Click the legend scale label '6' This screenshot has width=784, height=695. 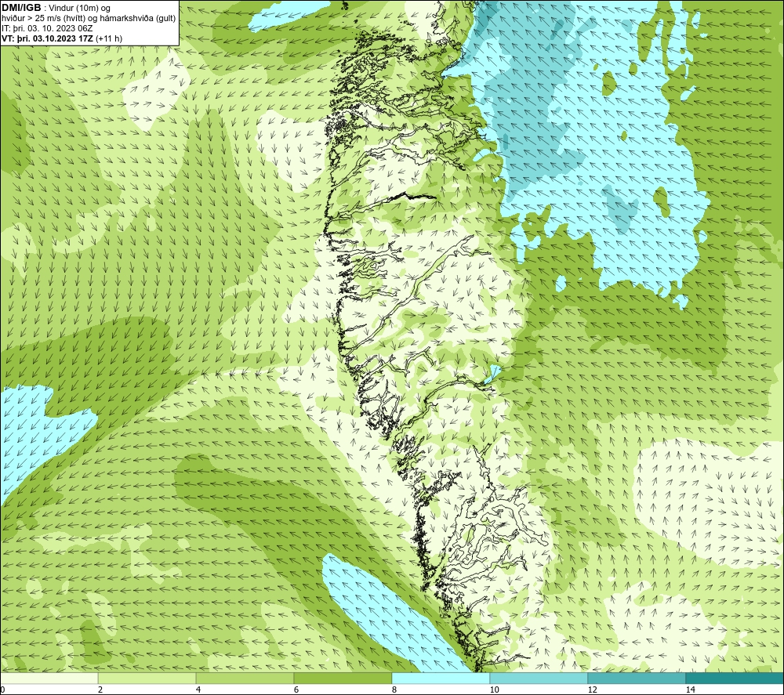tap(296, 690)
